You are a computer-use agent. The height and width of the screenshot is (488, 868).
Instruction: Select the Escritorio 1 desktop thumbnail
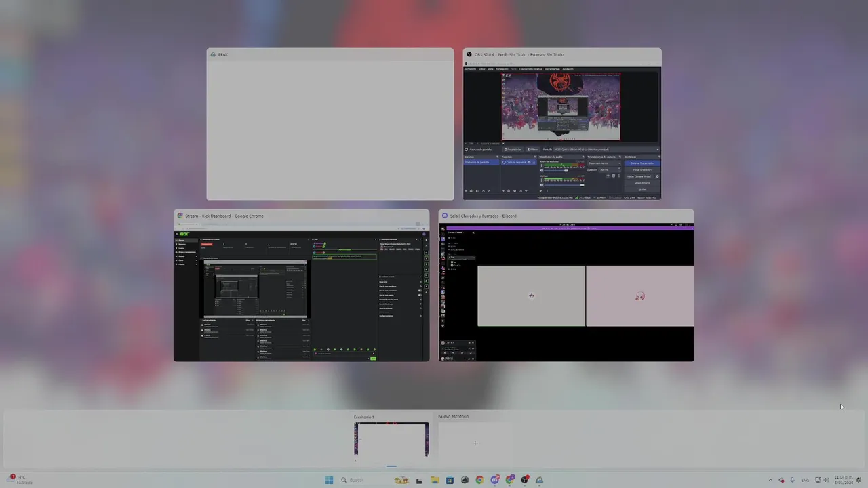coord(391,439)
